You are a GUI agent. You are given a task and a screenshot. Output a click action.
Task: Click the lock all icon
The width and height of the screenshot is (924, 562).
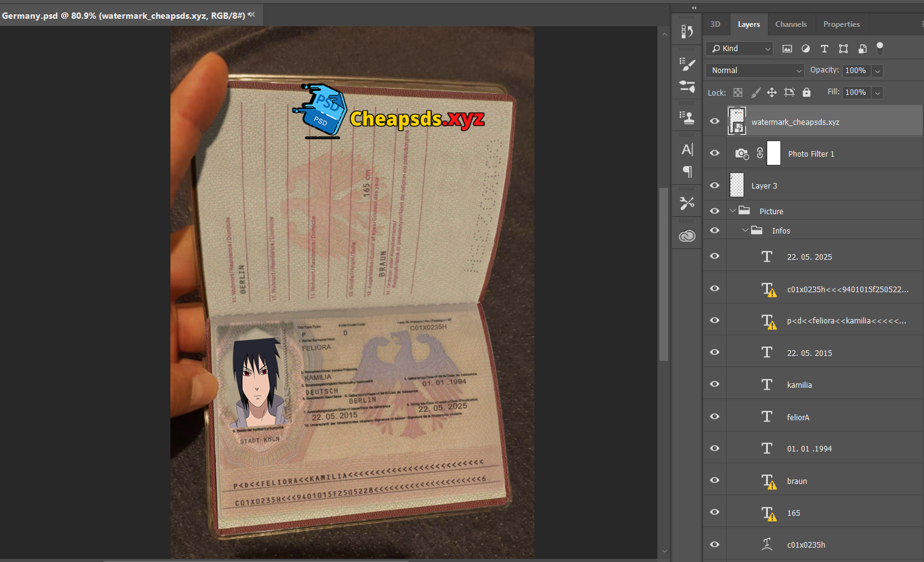tap(807, 92)
